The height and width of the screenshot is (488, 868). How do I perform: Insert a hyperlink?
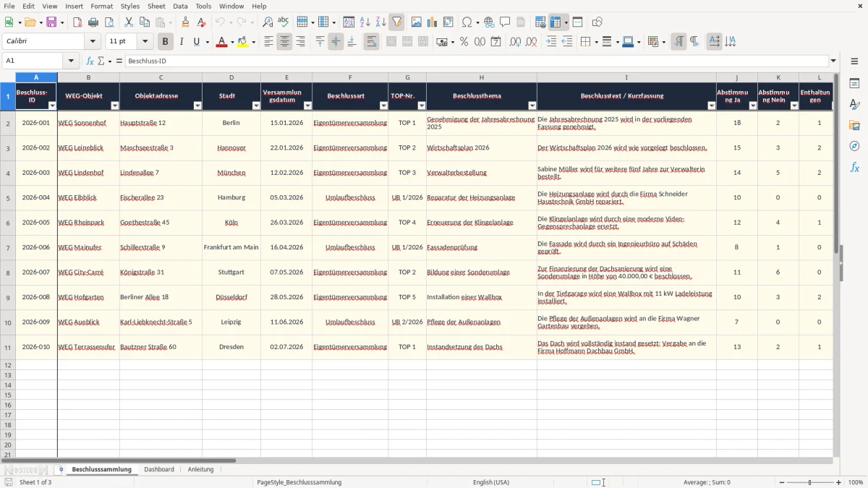pos(489,22)
